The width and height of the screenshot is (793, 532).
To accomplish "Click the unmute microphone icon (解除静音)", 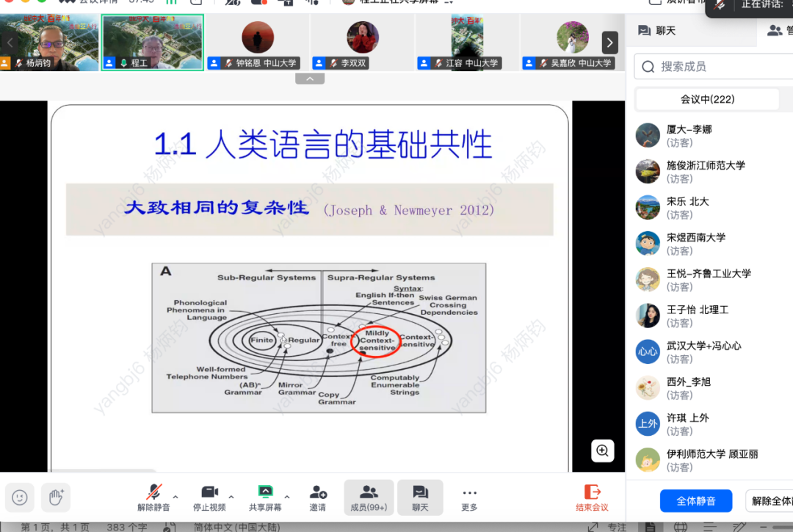I will (153, 492).
